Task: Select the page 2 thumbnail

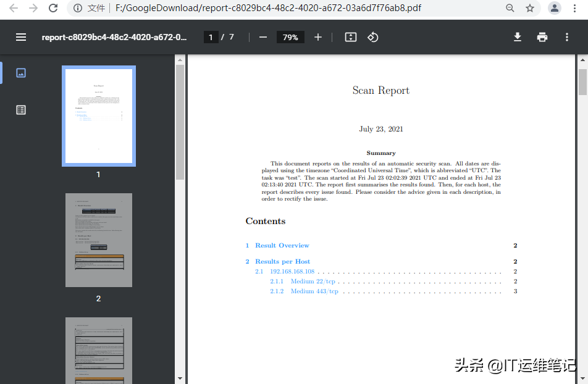Action: tap(98, 240)
